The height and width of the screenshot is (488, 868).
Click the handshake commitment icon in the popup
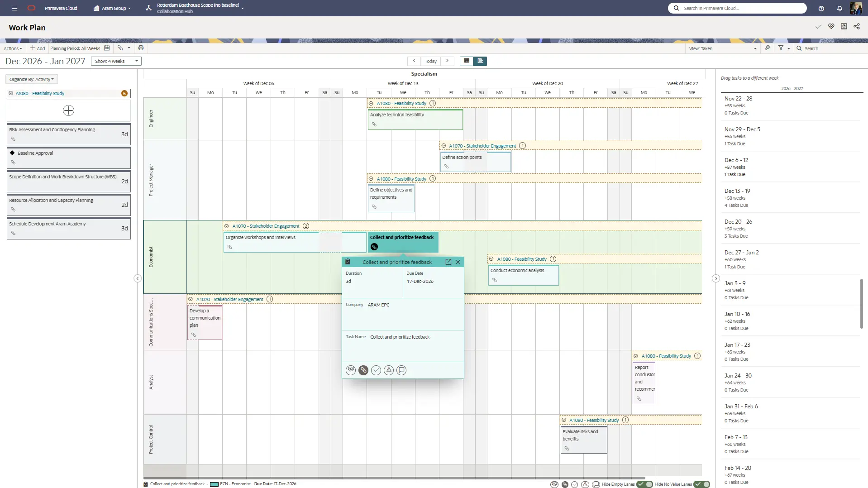pyautogui.click(x=351, y=370)
